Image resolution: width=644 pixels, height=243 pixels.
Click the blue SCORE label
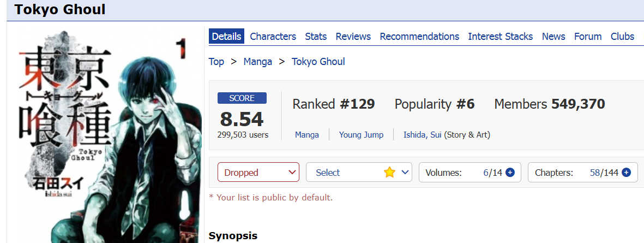(242, 98)
